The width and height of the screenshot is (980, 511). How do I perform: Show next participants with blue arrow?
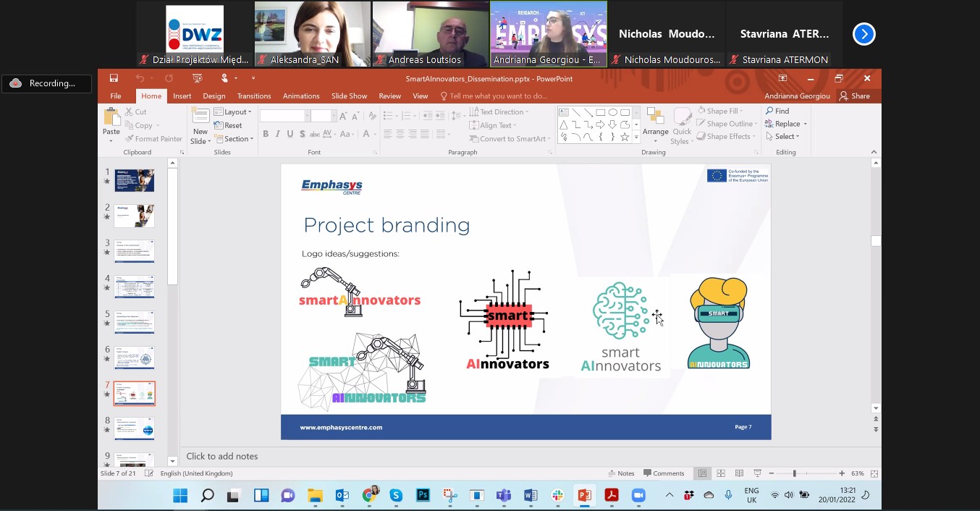coord(863,34)
